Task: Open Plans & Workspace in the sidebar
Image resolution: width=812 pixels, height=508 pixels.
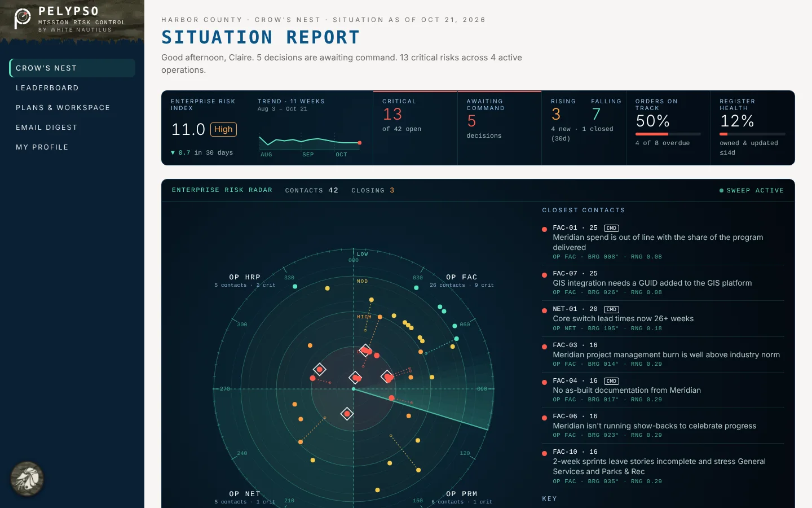Action: 72,108
